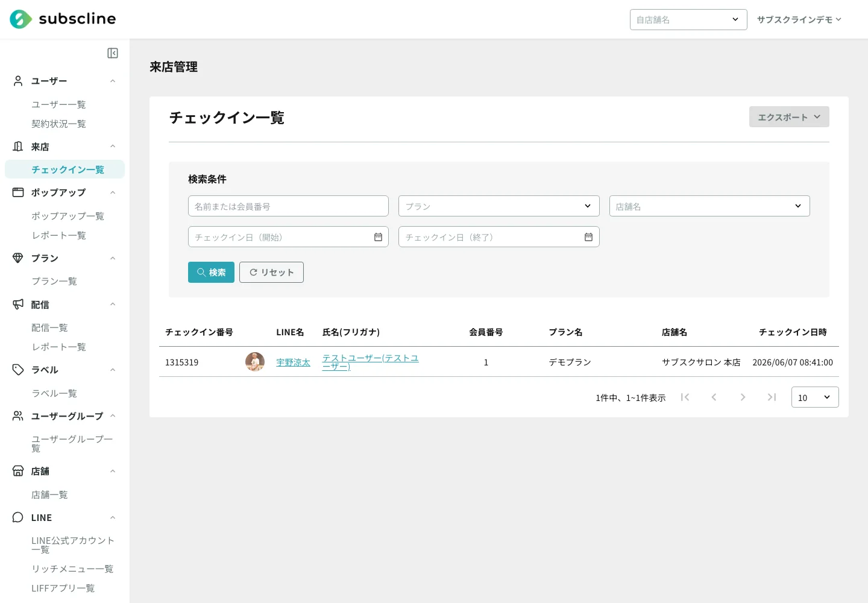This screenshot has width=868, height=603.
Task: Click the ユーザー person icon in sidebar
Action: point(18,81)
